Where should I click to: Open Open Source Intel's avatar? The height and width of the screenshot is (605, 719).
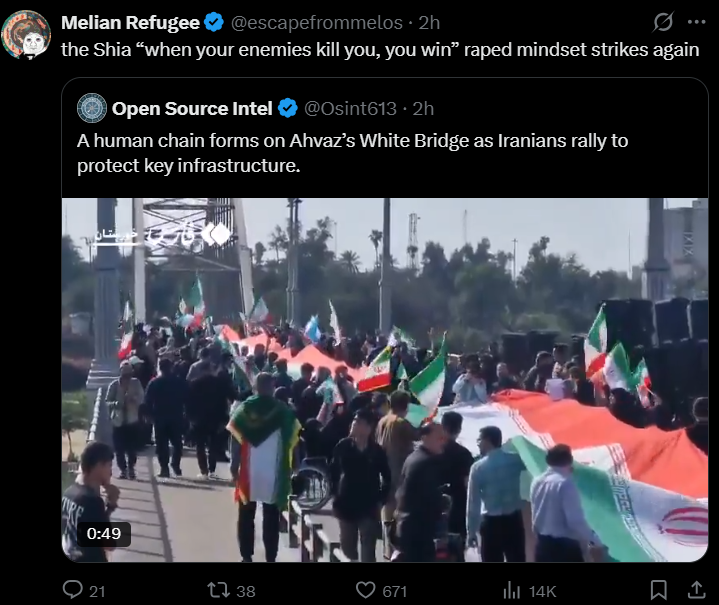(92, 108)
